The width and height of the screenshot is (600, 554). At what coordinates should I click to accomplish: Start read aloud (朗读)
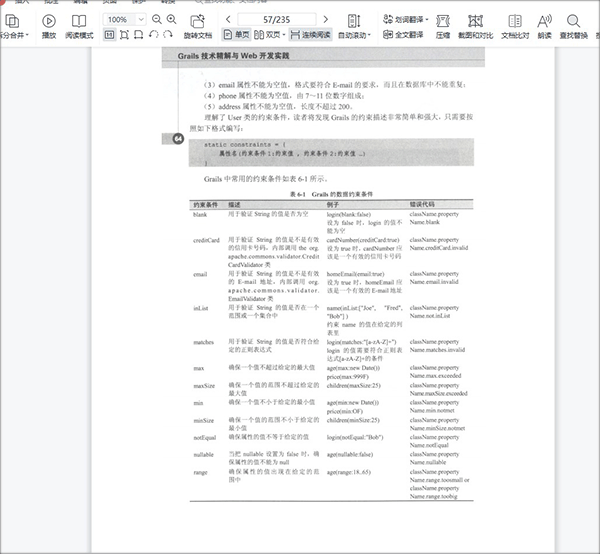tap(544, 26)
